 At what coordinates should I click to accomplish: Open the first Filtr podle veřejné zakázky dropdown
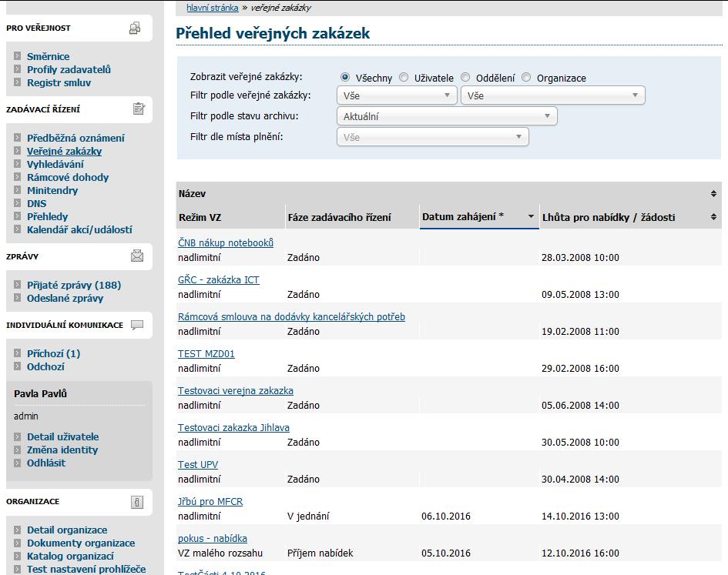point(397,95)
